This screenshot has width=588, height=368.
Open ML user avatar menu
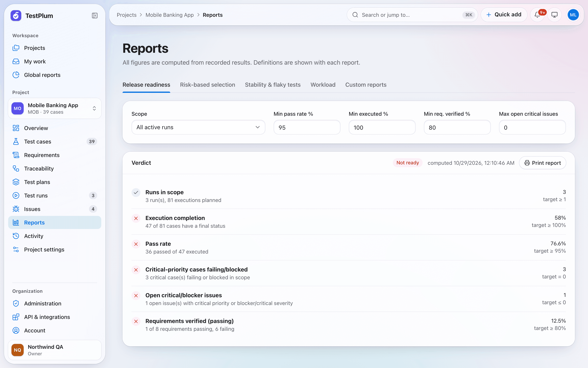click(573, 15)
